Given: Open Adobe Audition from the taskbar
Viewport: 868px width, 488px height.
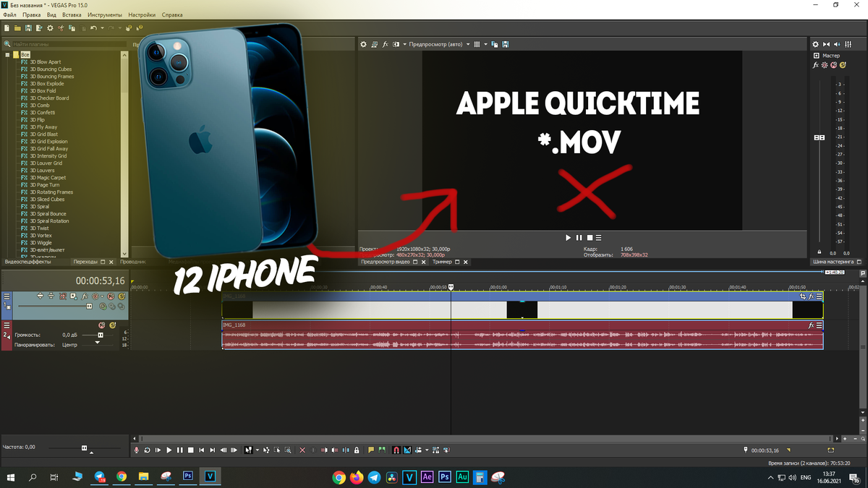Looking at the screenshot, I should 462,477.
